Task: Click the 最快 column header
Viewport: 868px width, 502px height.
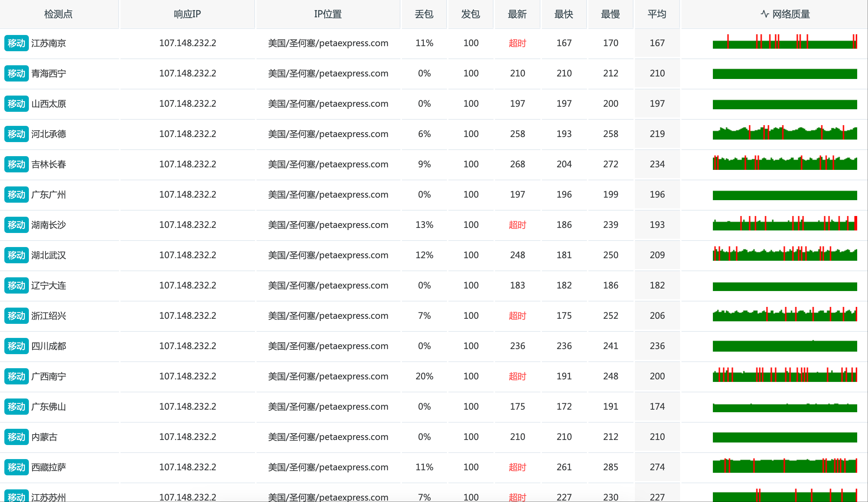Action: pyautogui.click(x=564, y=14)
